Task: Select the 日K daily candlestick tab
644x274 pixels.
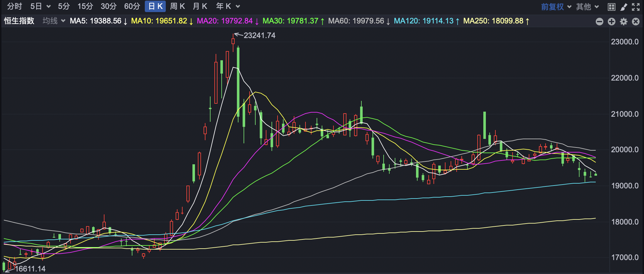Action: pyautogui.click(x=155, y=6)
